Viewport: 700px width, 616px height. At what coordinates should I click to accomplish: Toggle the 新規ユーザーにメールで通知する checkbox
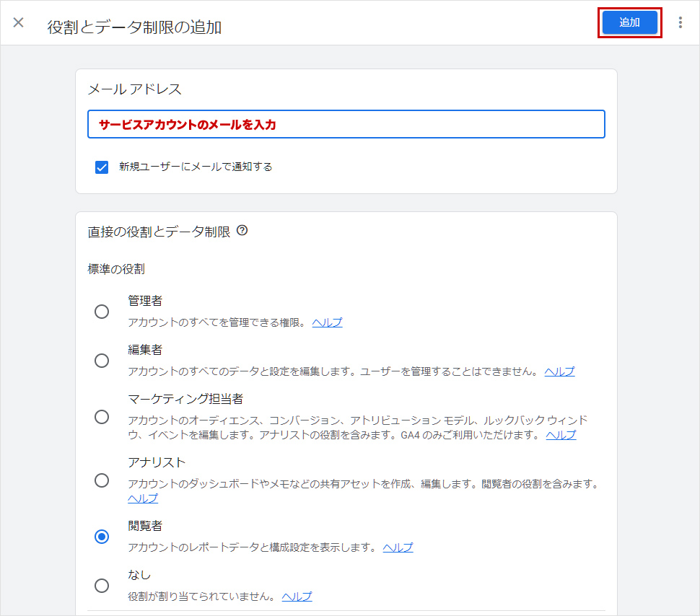pos(102,167)
